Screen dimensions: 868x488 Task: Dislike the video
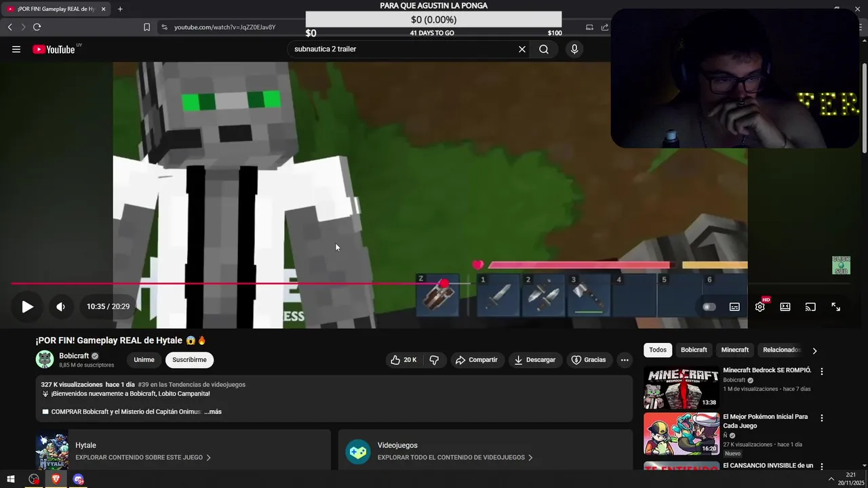[x=435, y=360]
